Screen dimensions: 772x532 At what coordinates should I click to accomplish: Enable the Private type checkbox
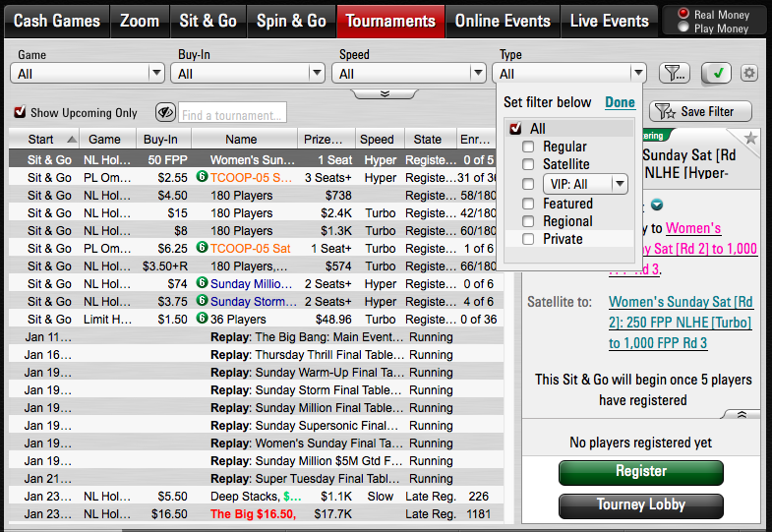click(x=528, y=239)
